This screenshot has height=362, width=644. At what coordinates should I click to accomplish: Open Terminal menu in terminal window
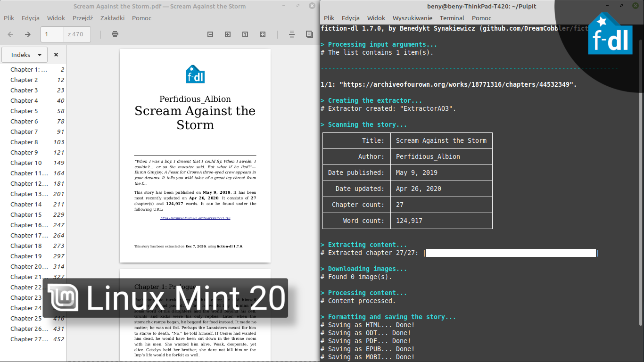point(452,18)
